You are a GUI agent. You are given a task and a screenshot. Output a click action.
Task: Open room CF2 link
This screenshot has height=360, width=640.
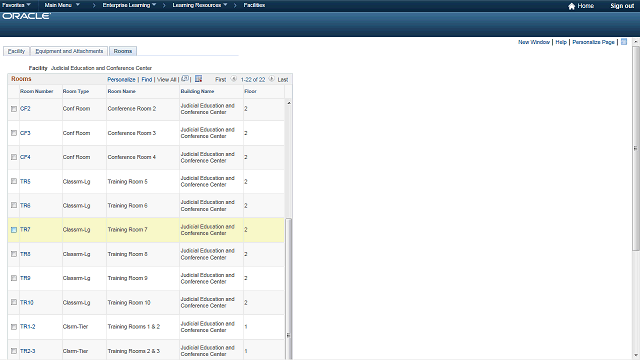pyautogui.click(x=25, y=109)
